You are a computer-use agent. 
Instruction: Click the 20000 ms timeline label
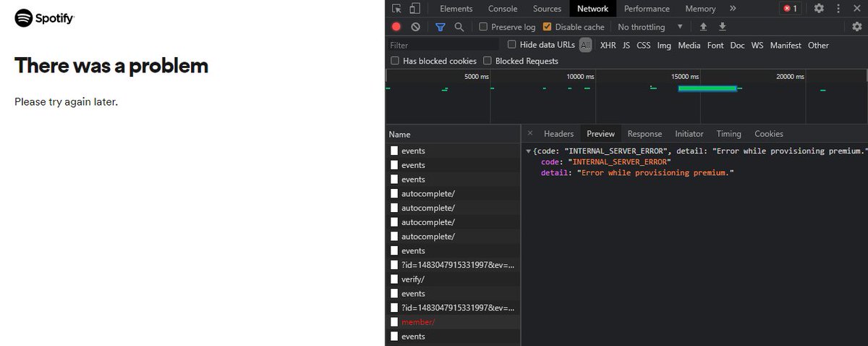[x=790, y=76]
